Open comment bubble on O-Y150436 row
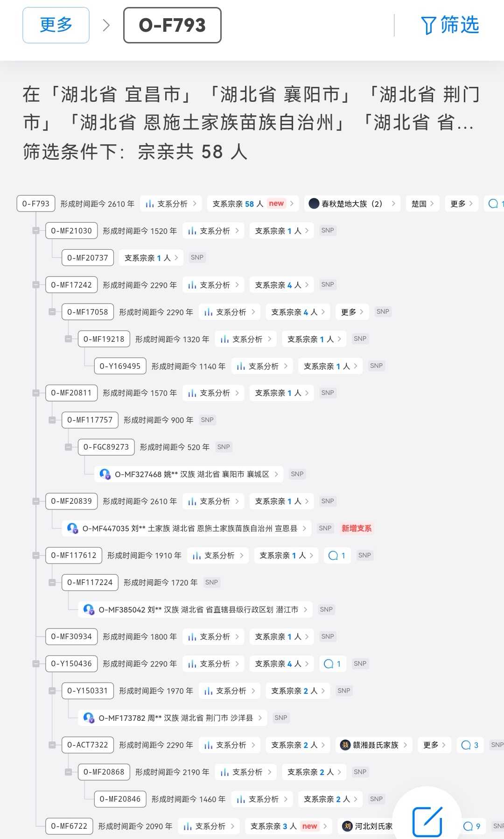The width and height of the screenshot is (504, 839). (x=333, y=664)
